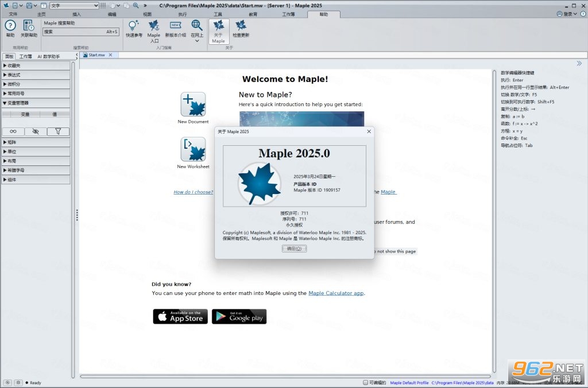Click the App Store badge
The image size is (588, 388).
tap(180, 316)
